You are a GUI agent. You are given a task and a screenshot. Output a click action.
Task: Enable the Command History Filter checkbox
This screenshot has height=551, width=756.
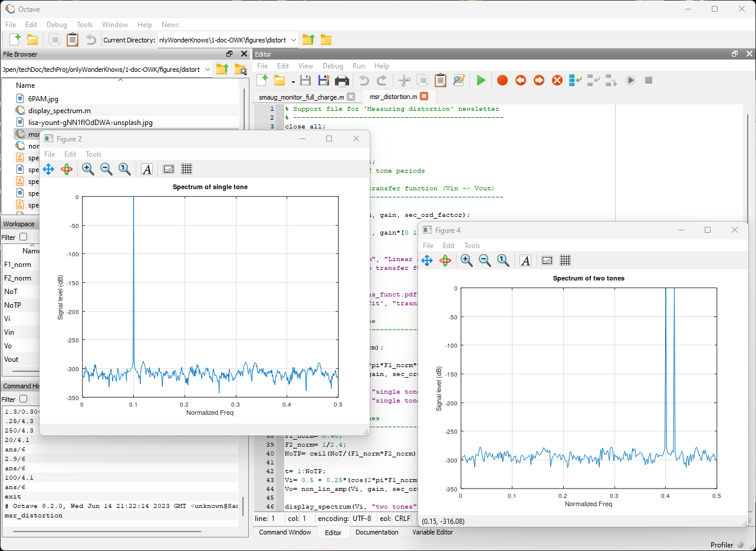pyautogui.click(x=24, y=399)
